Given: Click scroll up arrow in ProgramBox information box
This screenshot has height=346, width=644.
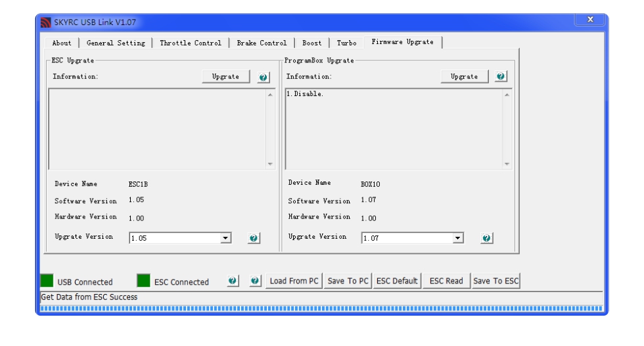Looking at the screenshot, I should coord(507,95).
